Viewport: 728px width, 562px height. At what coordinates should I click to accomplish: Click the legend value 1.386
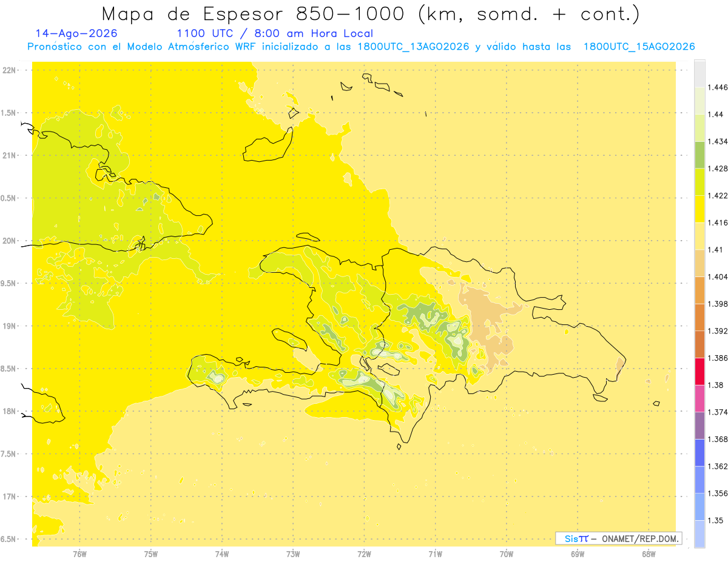click(x=718, y=358)
